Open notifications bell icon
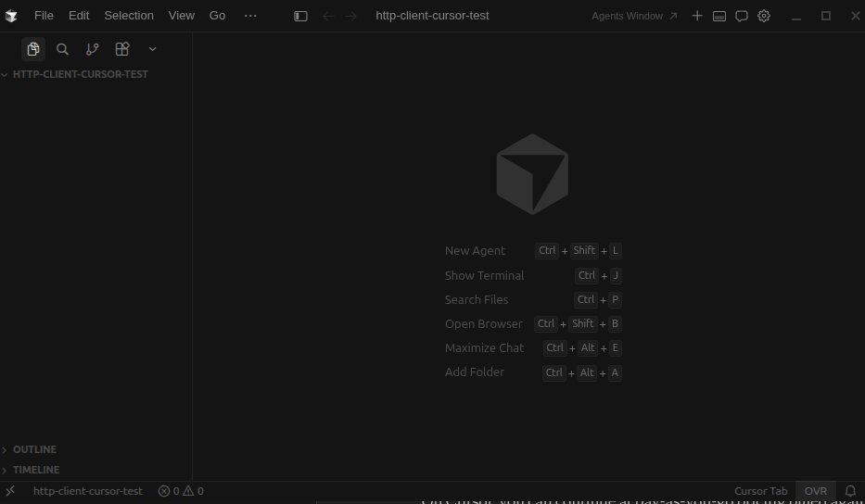 [x=851, y=491]
